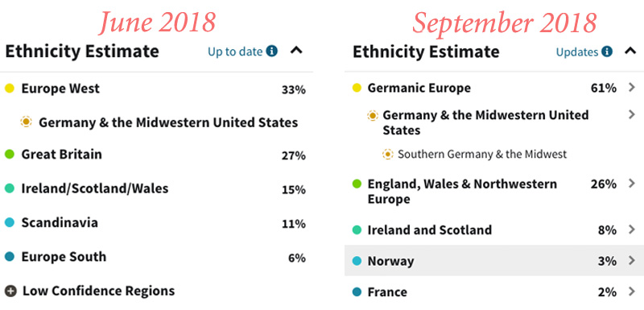Expand England, Wales & Northwestern Europe chevron
The width and height of the screenshot is (644, 310).
(632, 183)
